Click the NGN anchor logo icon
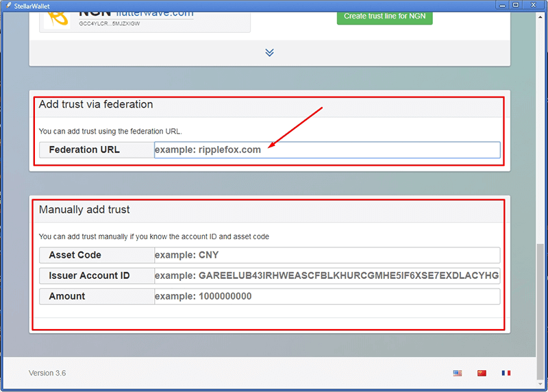Screen dimensions: 548x392 pyautogui.click(x=58, y=19)
